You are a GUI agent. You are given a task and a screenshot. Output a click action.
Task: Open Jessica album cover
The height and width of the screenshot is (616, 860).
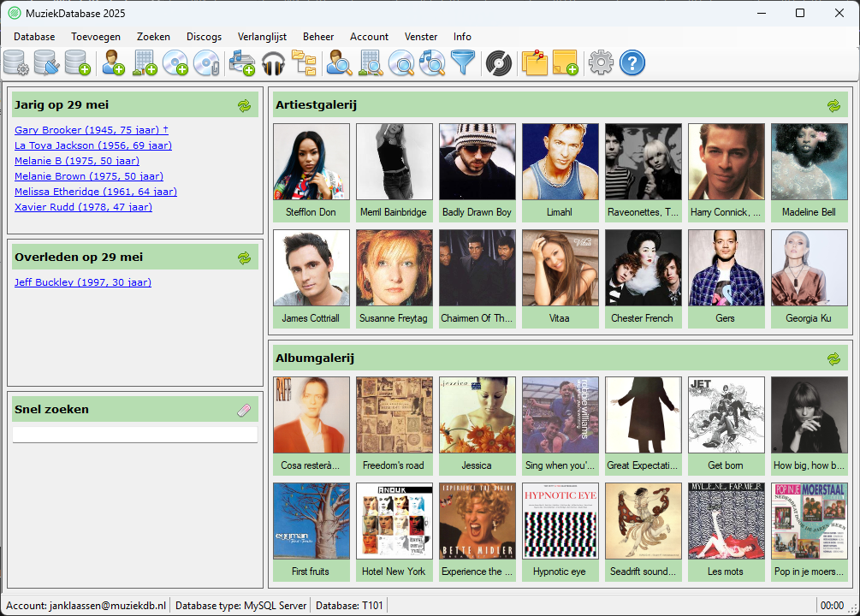point(477,415)
